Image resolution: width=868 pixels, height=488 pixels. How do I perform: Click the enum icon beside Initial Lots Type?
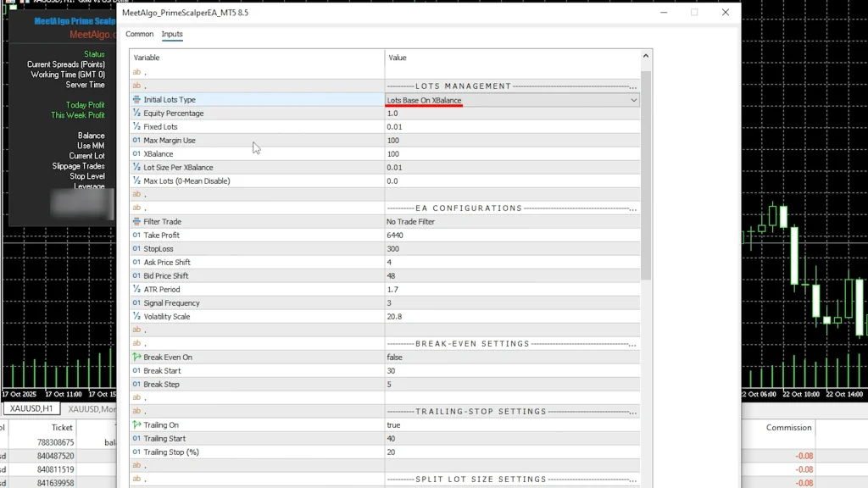[x=136, y=100]
